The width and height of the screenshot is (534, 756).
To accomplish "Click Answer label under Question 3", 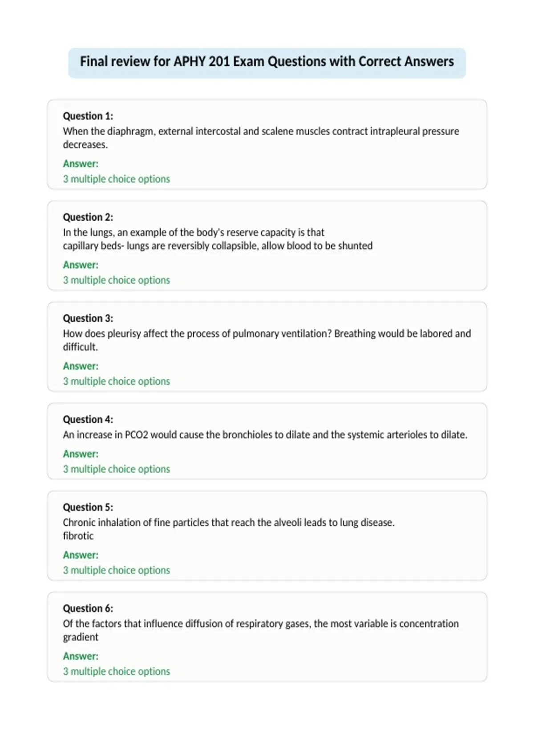I will click(x=81, y=366).
